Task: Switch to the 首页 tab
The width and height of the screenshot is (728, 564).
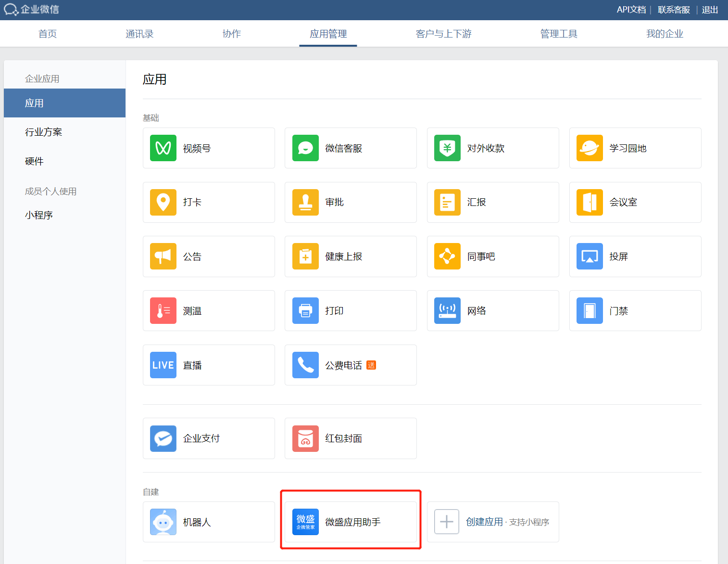Action: (48, 34)
